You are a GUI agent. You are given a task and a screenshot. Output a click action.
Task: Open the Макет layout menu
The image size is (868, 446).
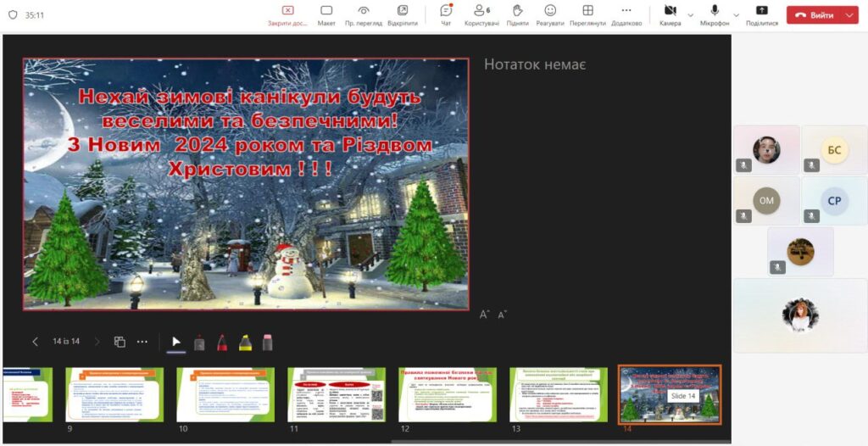326,14
